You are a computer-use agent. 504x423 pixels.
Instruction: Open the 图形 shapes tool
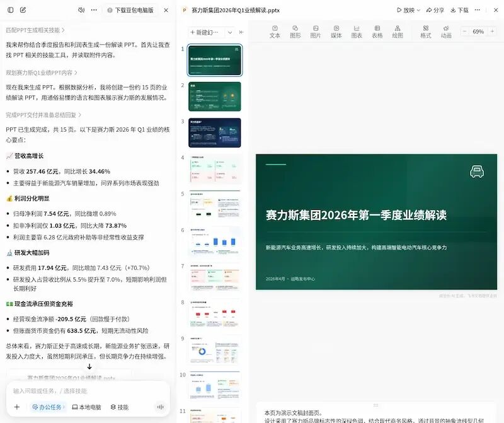point(295,32)
